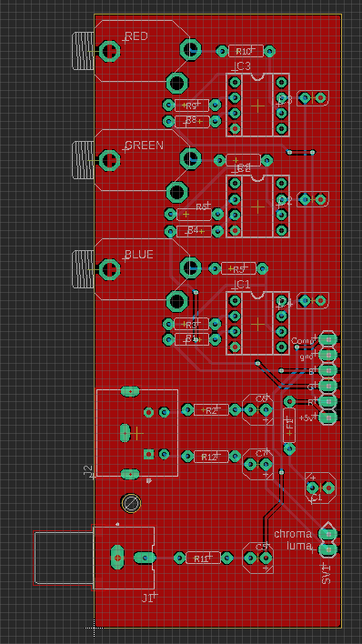Image resolution: width=362 pixels, height=644 pixels.
Task: Click the chroma text label
Action: click(x=293, y=534)
